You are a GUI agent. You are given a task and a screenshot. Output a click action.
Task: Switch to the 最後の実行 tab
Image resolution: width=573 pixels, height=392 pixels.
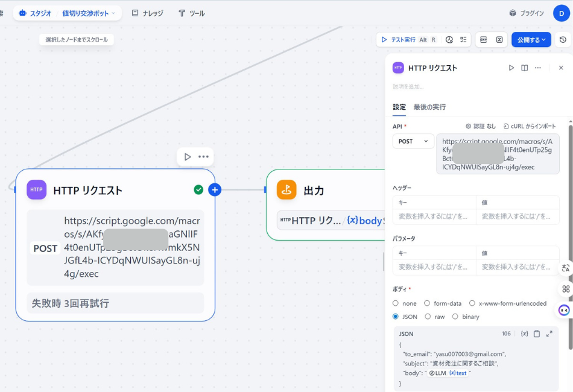429,107
